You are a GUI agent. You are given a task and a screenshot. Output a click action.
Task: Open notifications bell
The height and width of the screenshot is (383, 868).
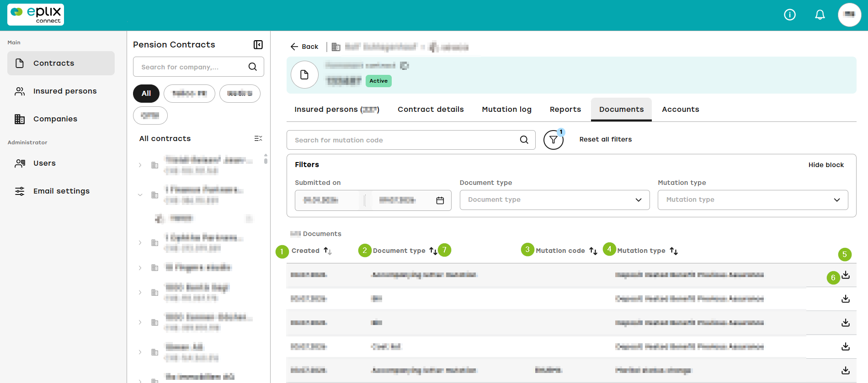click(x=820, y=15)
